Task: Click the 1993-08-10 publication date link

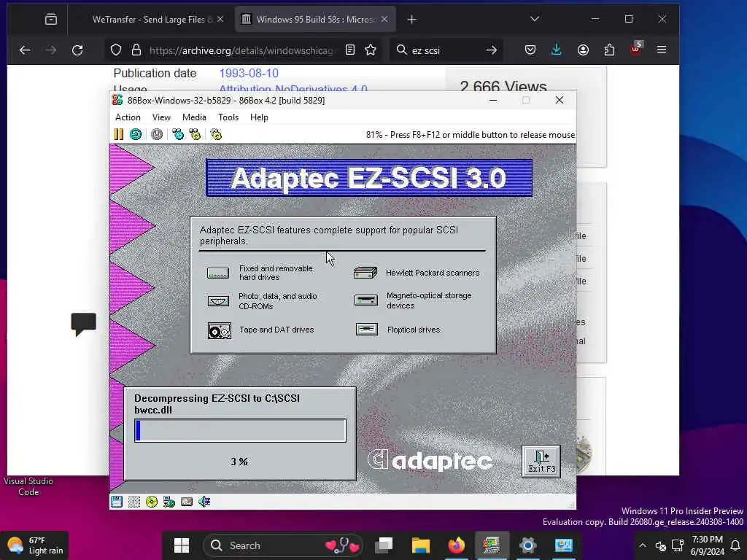Action: 249,74
